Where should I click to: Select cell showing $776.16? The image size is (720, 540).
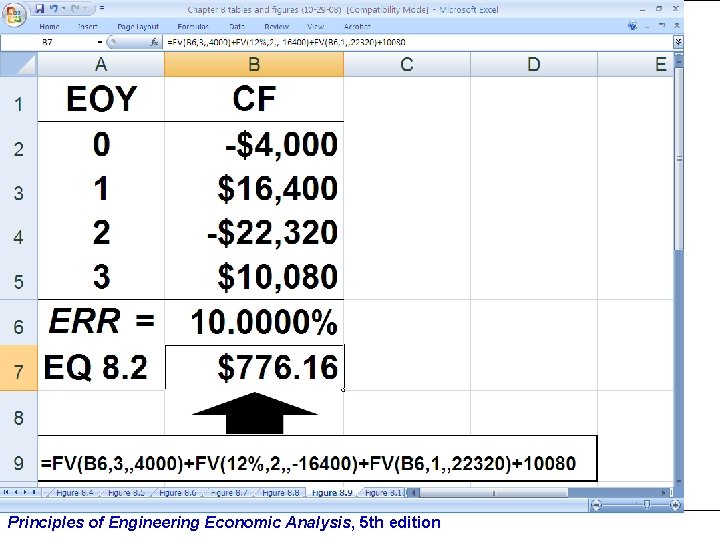point(254,367)
